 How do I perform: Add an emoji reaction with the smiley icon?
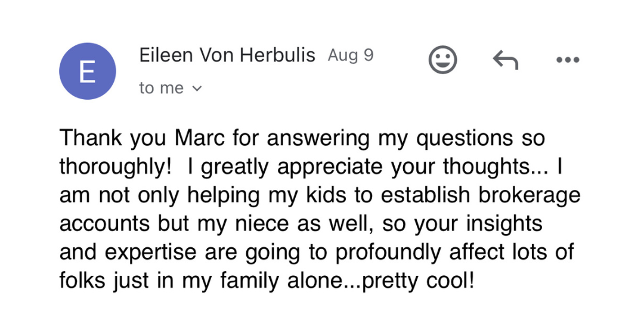pyautogui.click(x=442, y=60)
